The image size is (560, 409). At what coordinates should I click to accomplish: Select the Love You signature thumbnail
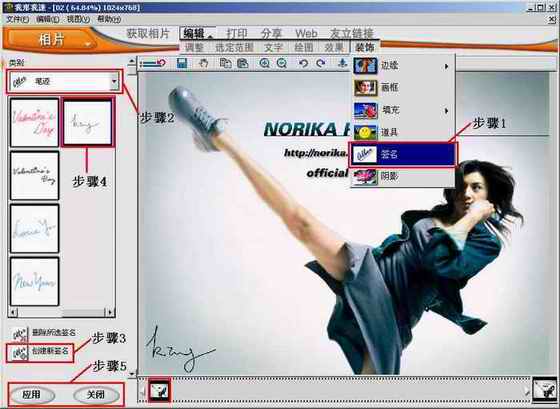(x=34, y=229)
